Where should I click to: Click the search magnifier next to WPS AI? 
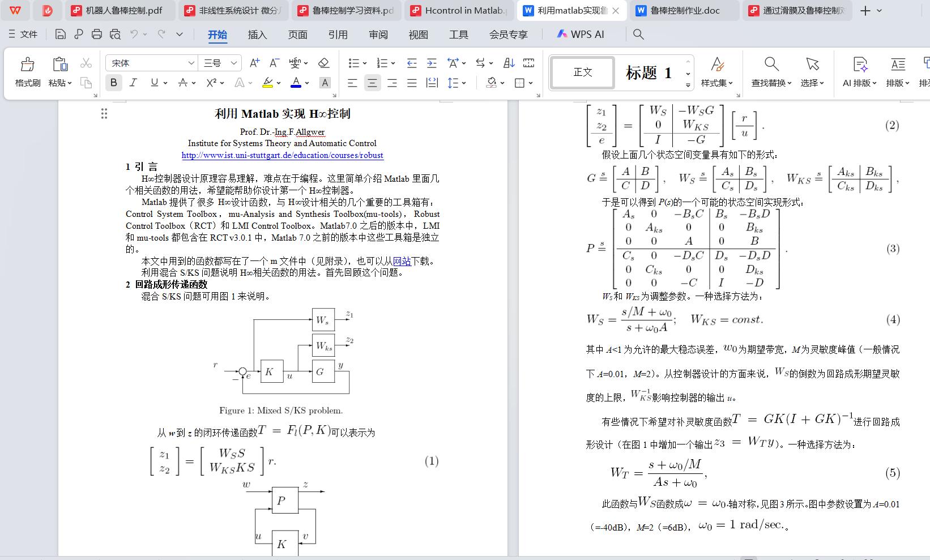point(638,34)
